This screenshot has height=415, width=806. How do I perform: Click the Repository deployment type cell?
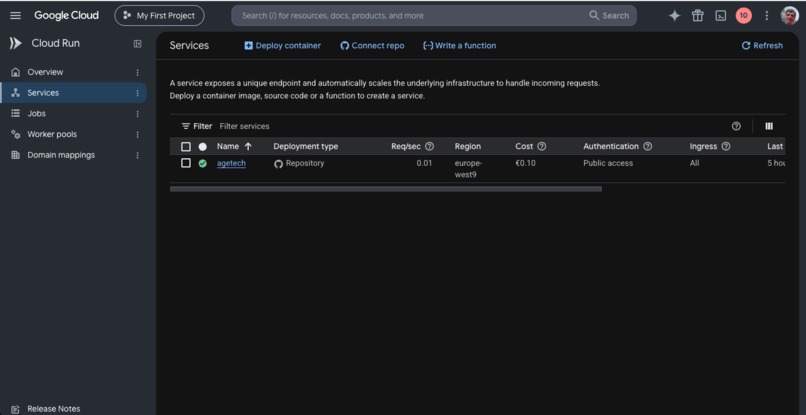299,164
